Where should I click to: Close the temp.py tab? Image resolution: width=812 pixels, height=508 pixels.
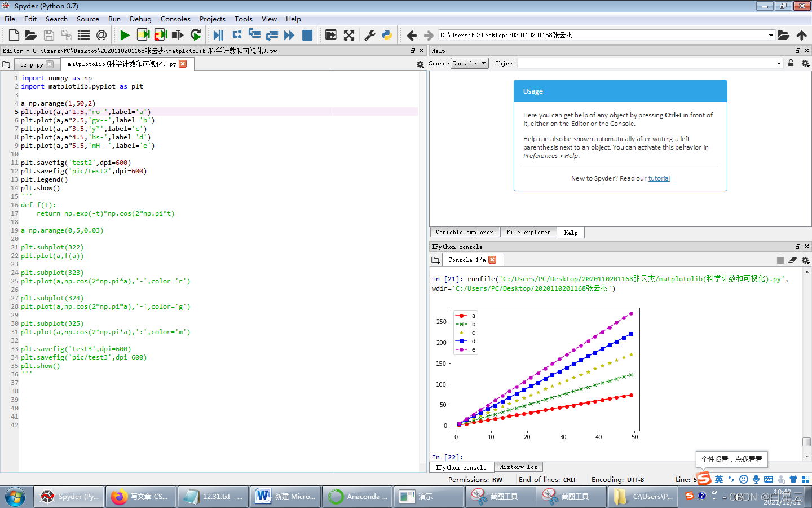[x=50, y=64]
